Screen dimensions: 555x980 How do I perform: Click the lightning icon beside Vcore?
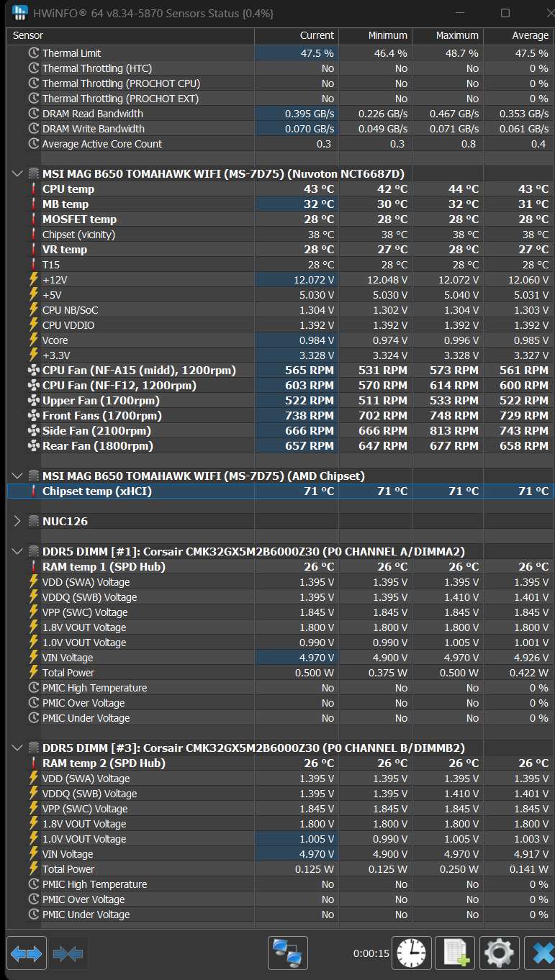[34, 340]
